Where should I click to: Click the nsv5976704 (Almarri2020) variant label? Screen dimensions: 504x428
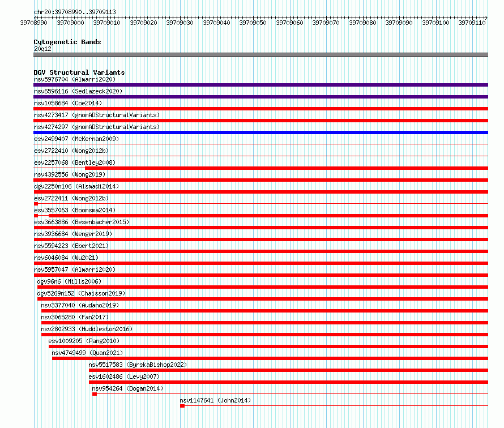click(x=75, y=79)
